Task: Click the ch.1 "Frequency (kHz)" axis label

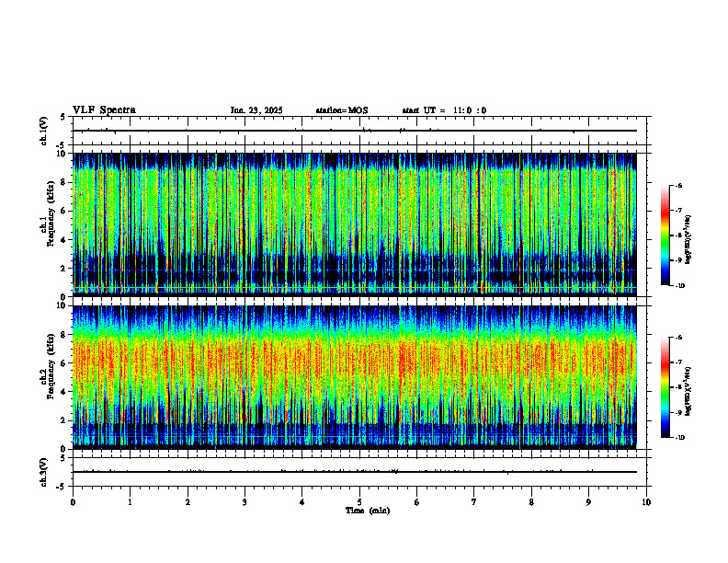Action: pyautogui.click(x=51, y=214)
